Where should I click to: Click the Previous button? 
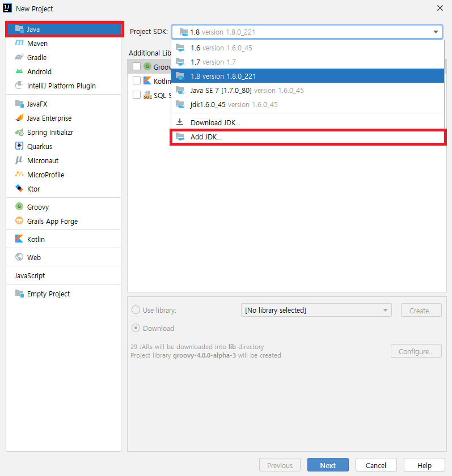coord(280,465)
